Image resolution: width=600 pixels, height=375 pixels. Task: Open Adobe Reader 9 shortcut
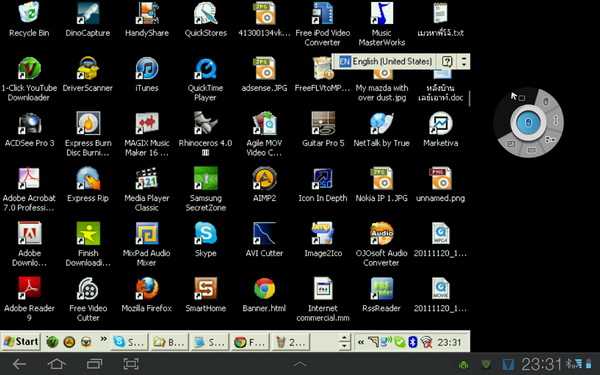pyautogui.click(x=29, y=299)
